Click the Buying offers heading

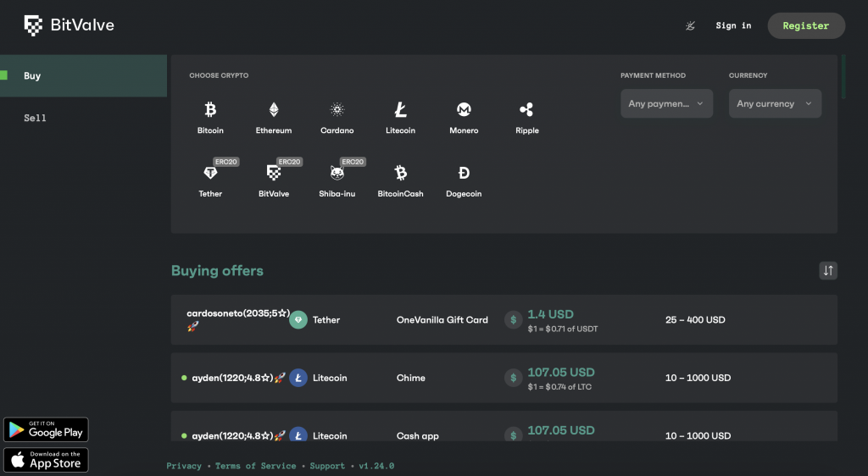217,270
